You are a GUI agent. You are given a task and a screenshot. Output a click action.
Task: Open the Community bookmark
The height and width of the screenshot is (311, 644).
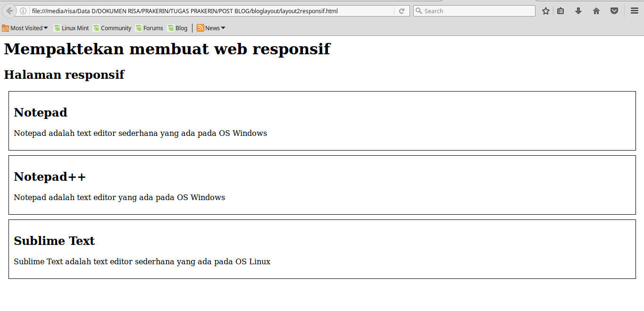(112, 28)
